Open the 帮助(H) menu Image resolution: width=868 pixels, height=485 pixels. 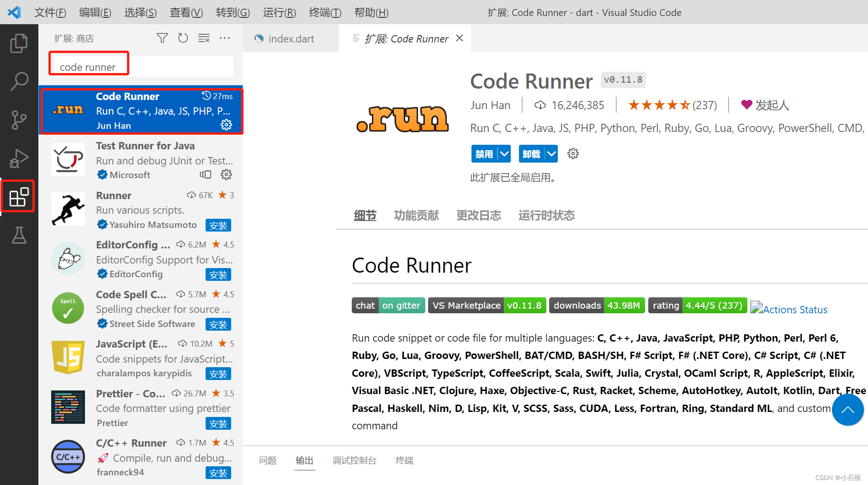[x=371, y=12]
